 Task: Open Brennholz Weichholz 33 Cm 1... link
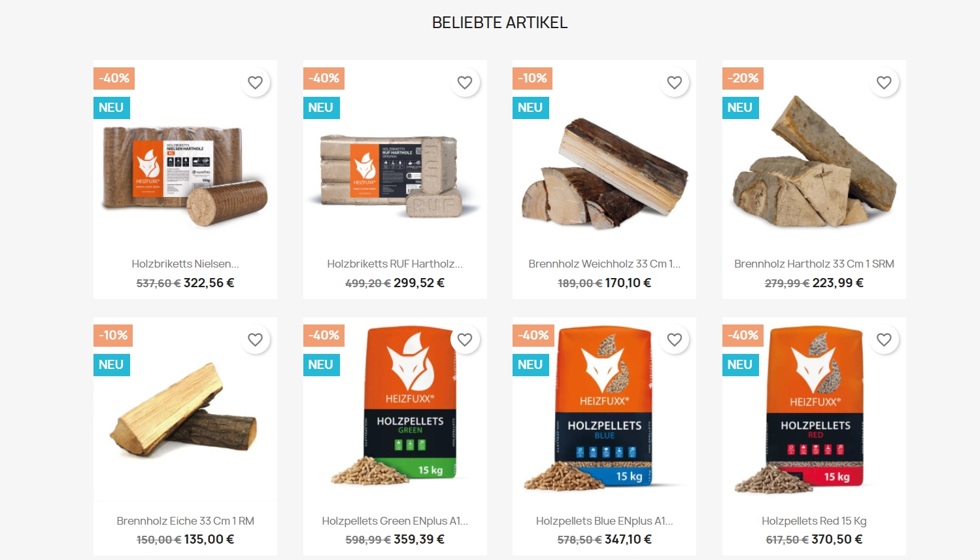coord(604,264)
